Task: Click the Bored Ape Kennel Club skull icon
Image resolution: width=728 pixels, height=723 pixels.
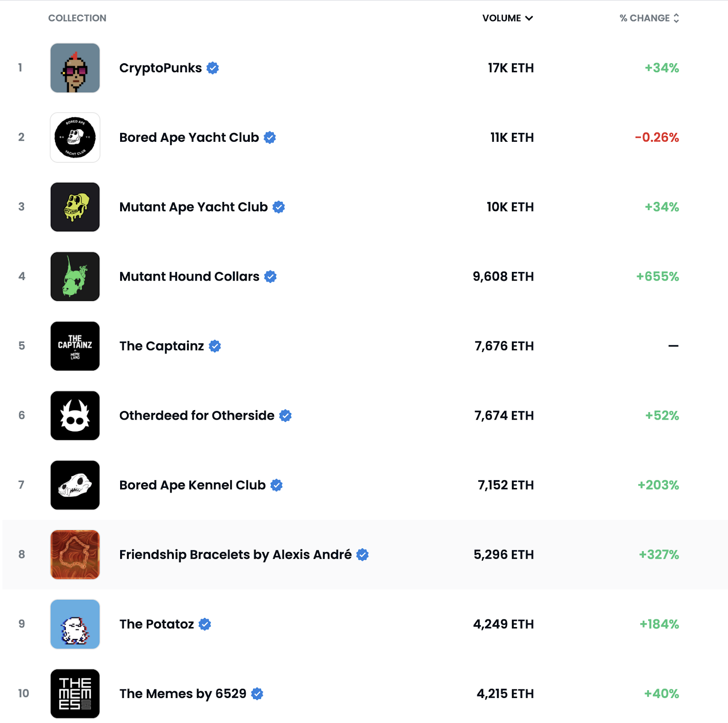Action: (x=75, y=485)
